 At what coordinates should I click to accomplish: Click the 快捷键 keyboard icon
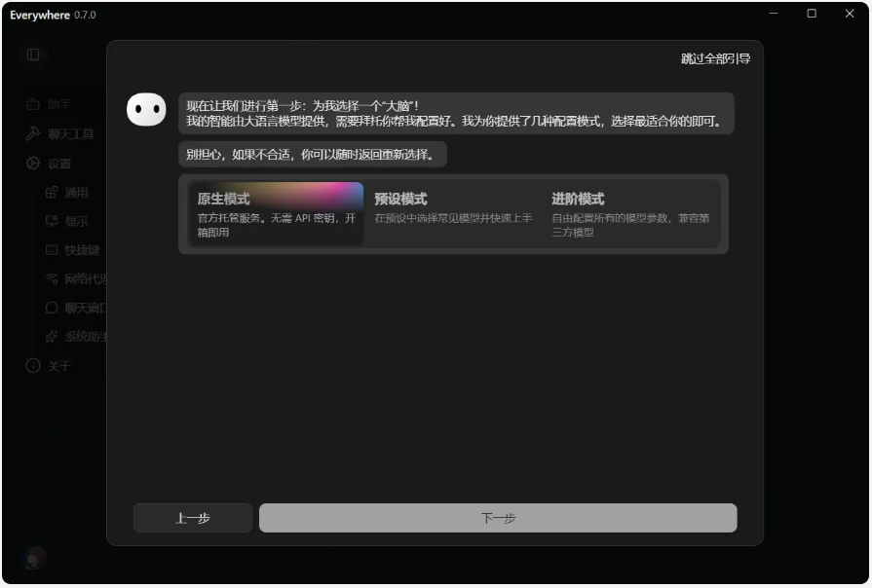[52, 250]
